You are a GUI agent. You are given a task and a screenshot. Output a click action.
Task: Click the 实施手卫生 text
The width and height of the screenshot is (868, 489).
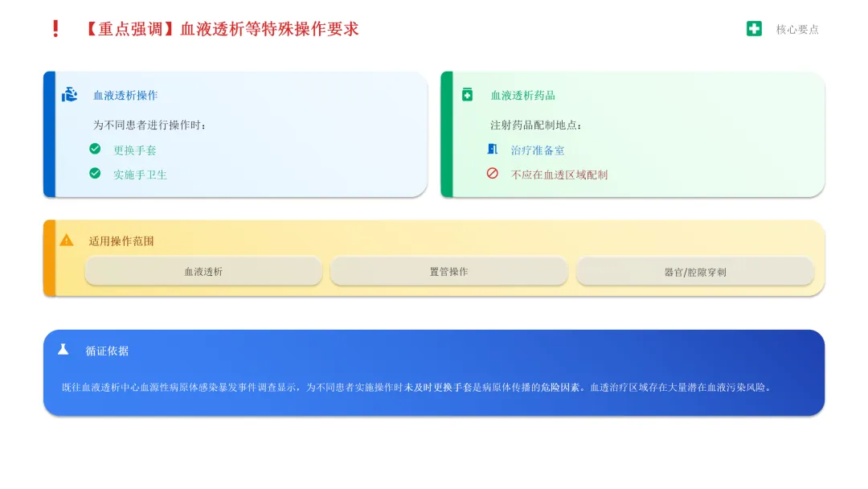point(140,175)
